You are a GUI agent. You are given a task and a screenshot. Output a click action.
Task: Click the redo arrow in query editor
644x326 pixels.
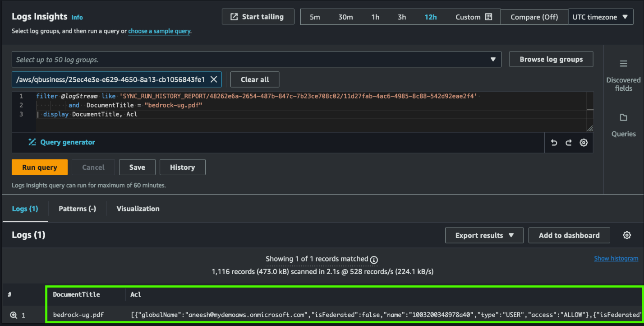(569, 143)
